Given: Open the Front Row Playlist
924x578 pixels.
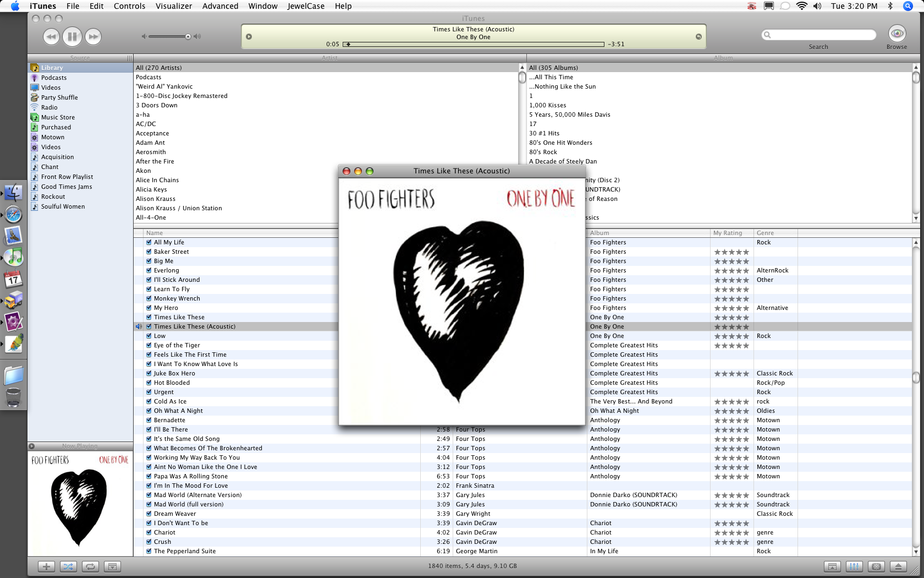Looking at the screenshot, I should click(x=67, y=177).
